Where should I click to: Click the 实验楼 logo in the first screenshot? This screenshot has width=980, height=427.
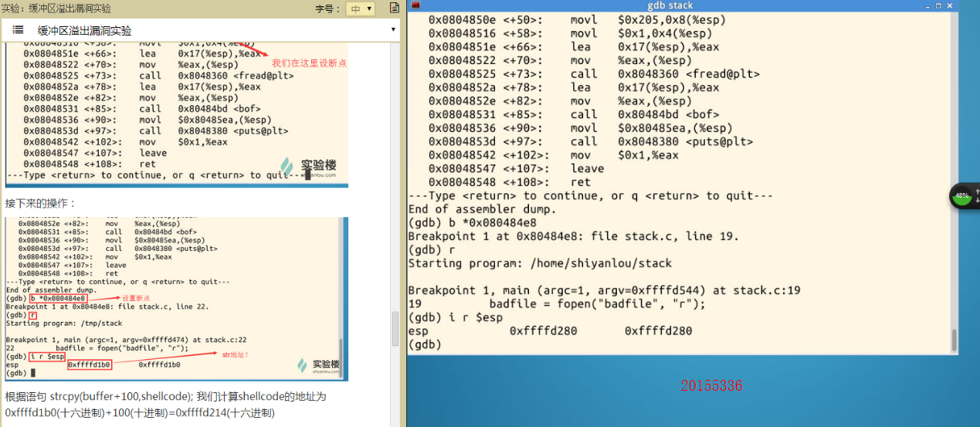(x=309, y=167)
